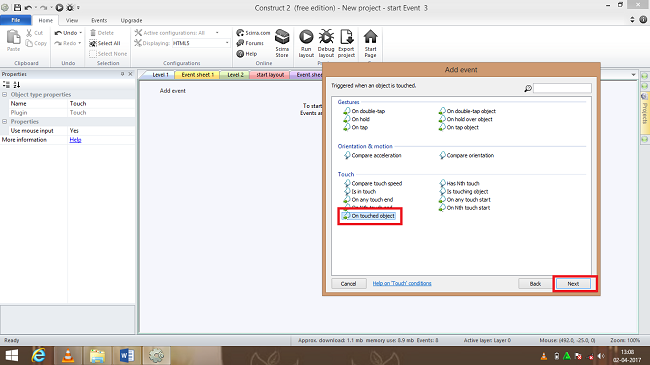Screen dimensions: 650x365
Task: Select 'Has Nth touch' condition
Action: click(459, 183)
